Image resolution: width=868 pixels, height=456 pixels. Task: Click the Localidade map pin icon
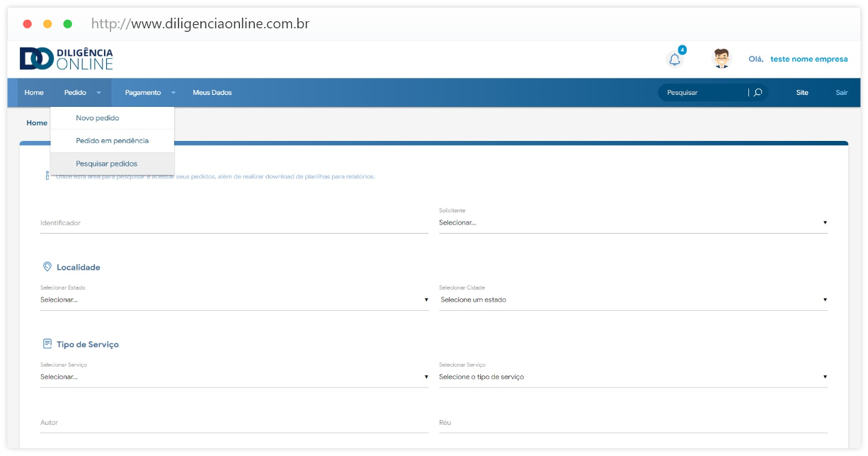pos(47,267)
